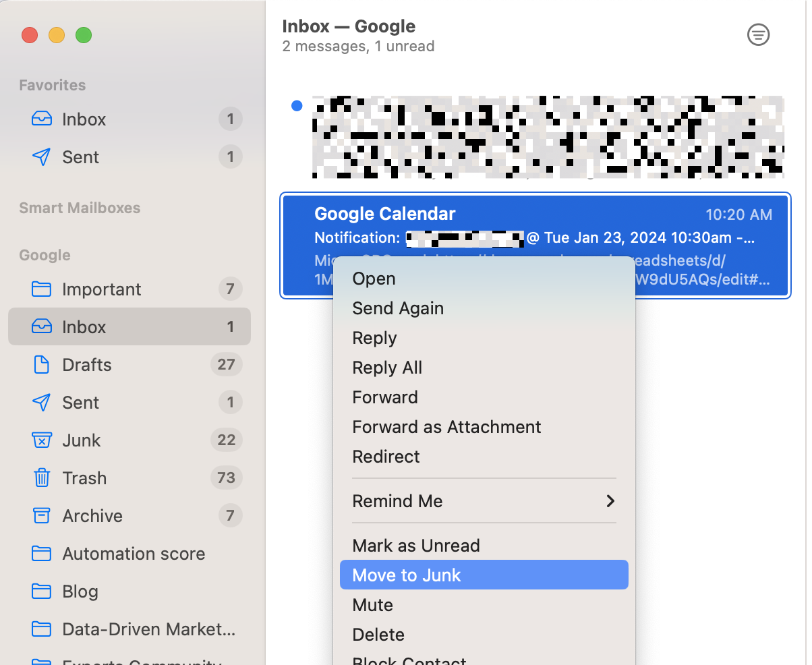Click the Favorites Inbox tray icon
This screenshot has width=812, height=665.
point(41,119)
